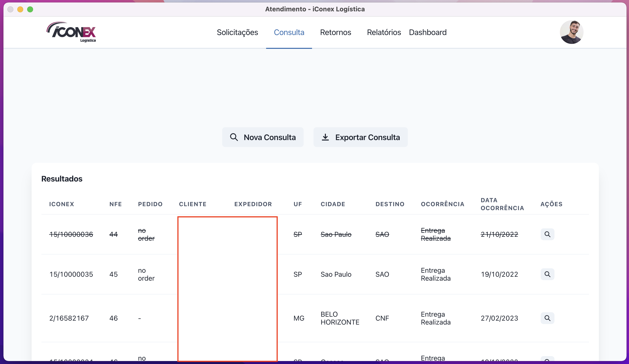629x364 pixels.
Task: Open the iConex Logística logo
Action: (71, 32)
